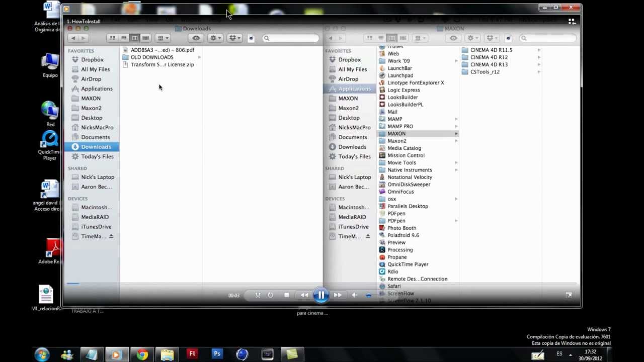This screenshot has width=644, height=362.
Task: Select list view in the Downloads window
Action: pos(124,38)
